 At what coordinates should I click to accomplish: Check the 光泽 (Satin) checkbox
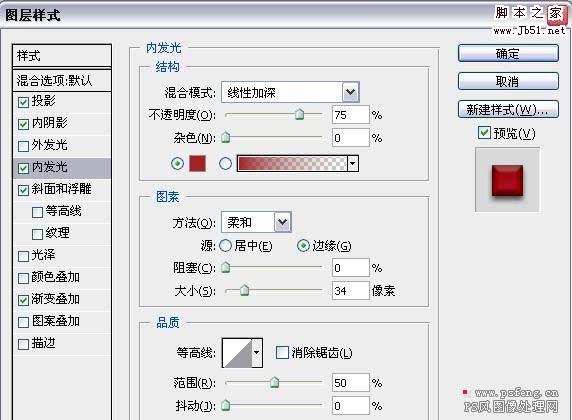click(x=23, y=256)
